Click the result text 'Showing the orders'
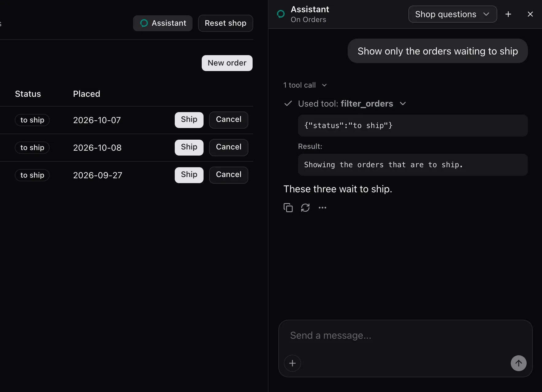Viewport: 542px width, 392px height. (413, 165)
